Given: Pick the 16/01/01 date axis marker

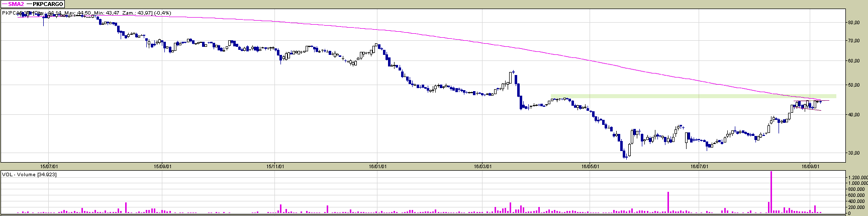Looking at the screenshot, I should (378, 166).
